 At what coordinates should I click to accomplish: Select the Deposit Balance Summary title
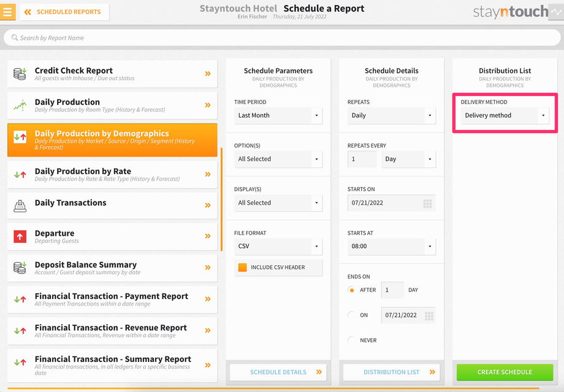[86, 265]
